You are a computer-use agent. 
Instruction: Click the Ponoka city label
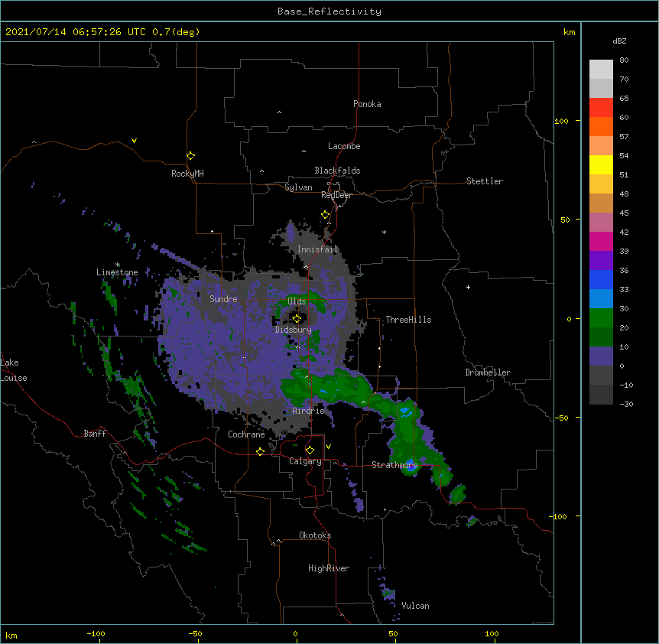(367, 104)
